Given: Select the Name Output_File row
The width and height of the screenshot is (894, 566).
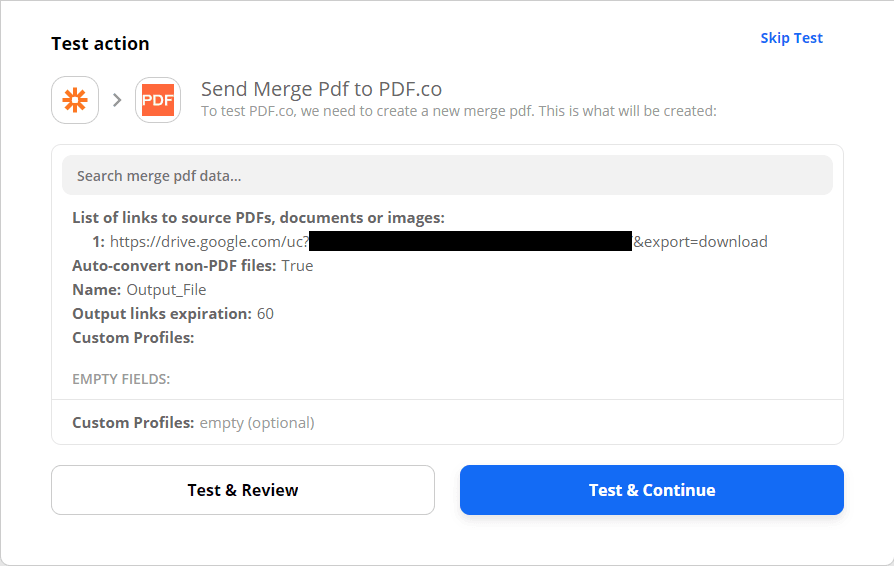Looking at the screenshot, I should coord(139,290).
